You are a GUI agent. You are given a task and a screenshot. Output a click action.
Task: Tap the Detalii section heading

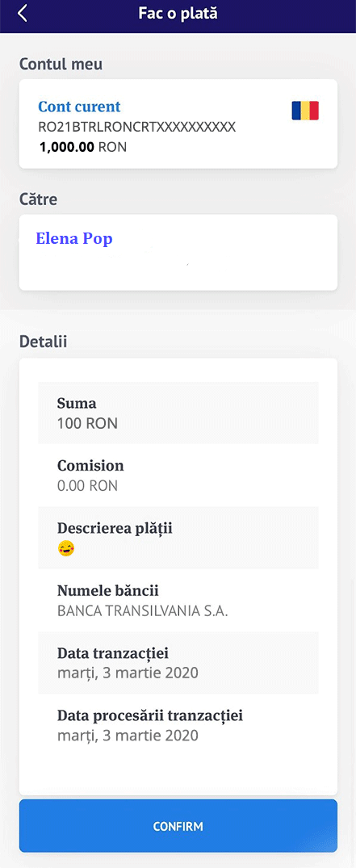click(x=43, y=341)
